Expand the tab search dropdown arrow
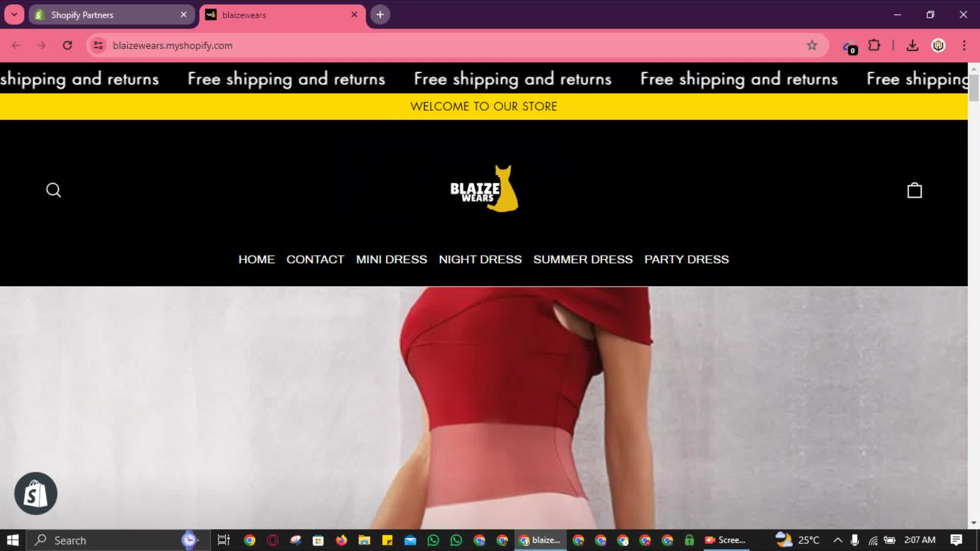Viewport: 980px width, 551px height. point(14,15)
